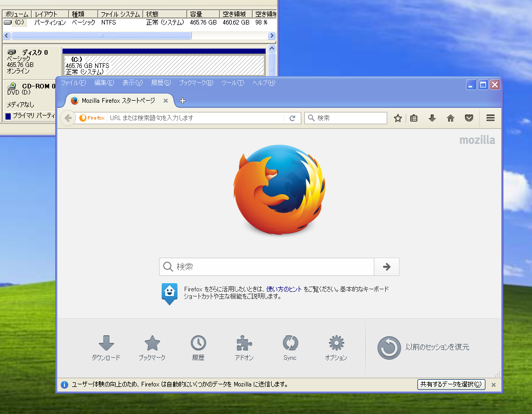
Task: Click scroll left arrow in volume list
Action: [x=7, y=36]
